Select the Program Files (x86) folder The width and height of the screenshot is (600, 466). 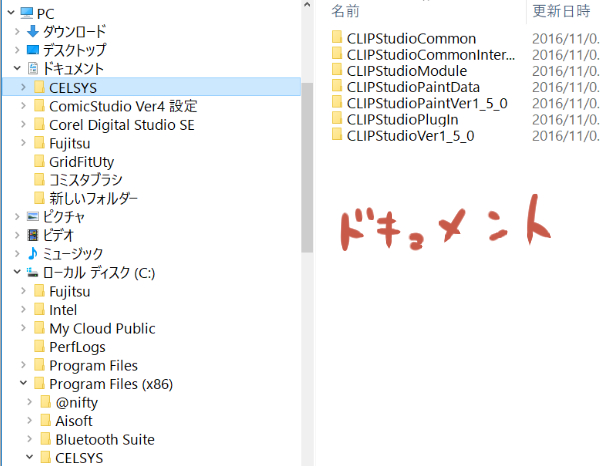pyautogui.click(x=111, y=384)
